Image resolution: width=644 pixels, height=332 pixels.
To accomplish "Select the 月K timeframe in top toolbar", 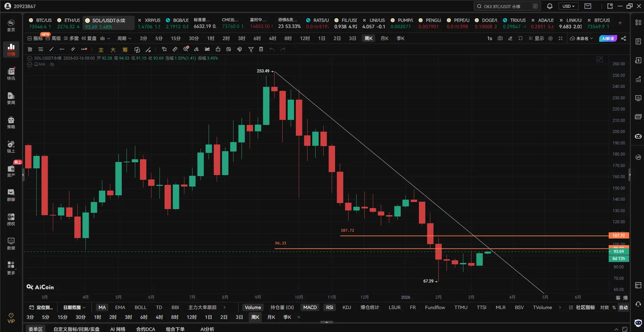I will [x=384, y=38].
